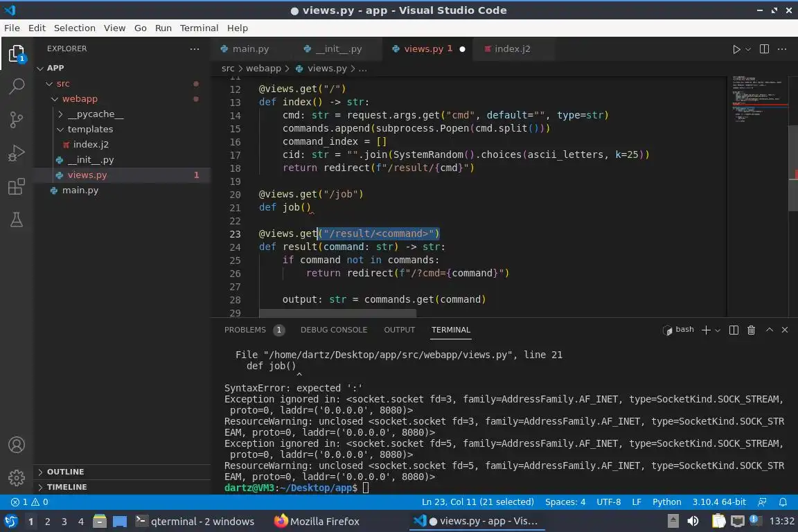
Task: Open the Extensions view icon
Action: click(x=17, y=186)
